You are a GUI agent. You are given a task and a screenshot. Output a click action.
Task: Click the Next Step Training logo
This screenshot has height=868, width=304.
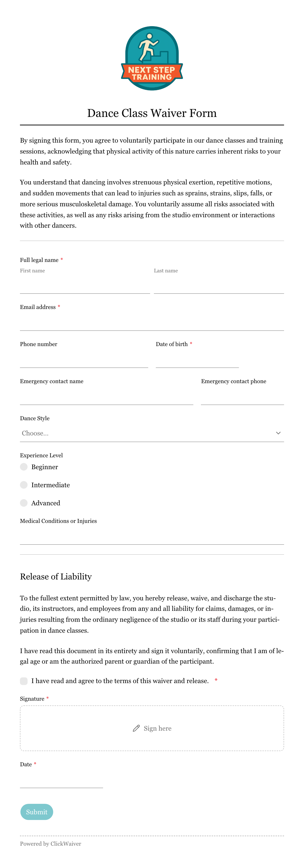click(x=152, y=58)
